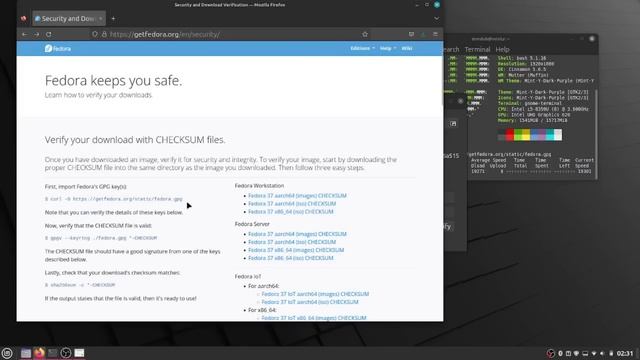Expand the Editions dropdown in Fedora header
The image size is (640, 360).
click(x=362, y=48)
